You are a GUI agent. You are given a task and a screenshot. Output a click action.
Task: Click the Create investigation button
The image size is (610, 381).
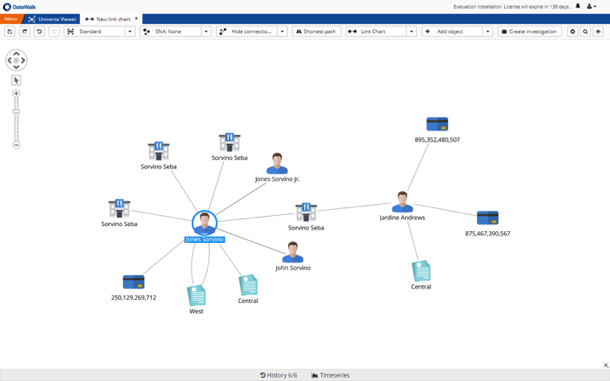click(x=530, y=32)
